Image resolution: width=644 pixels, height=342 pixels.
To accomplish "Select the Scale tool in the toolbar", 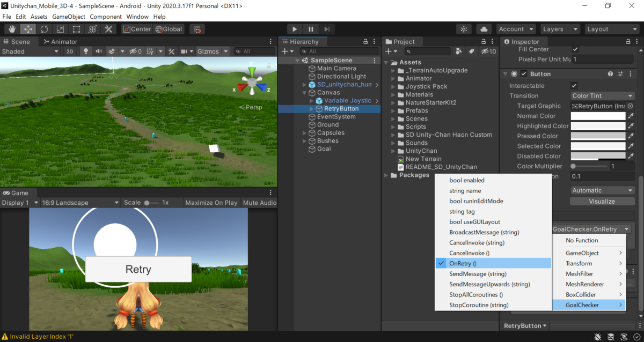I will (x=60, y=29).
